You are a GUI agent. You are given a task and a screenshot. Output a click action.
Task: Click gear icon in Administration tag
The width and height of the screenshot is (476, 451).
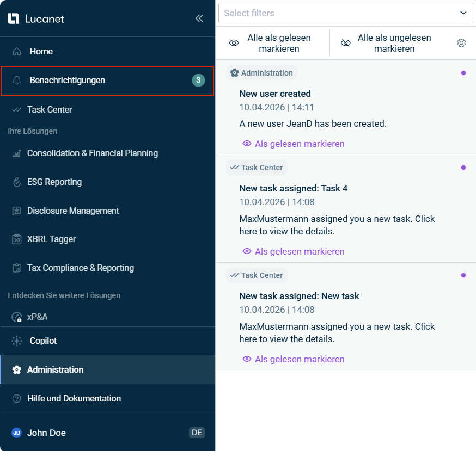[234, 73]
